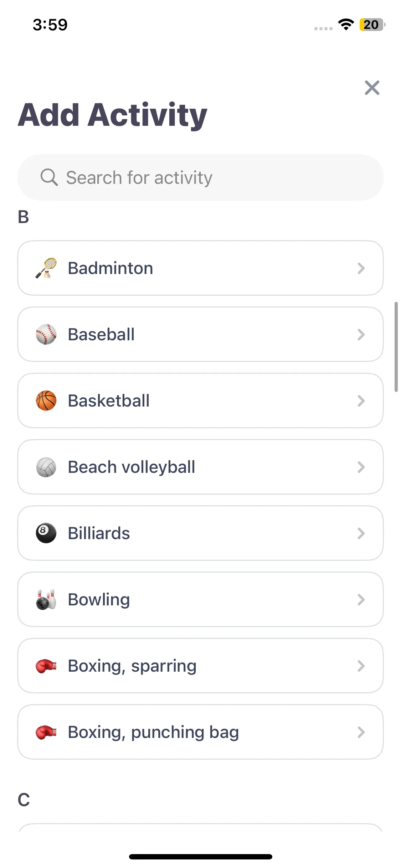
Task: Open the Bowling row chevron
Action: 361,599
